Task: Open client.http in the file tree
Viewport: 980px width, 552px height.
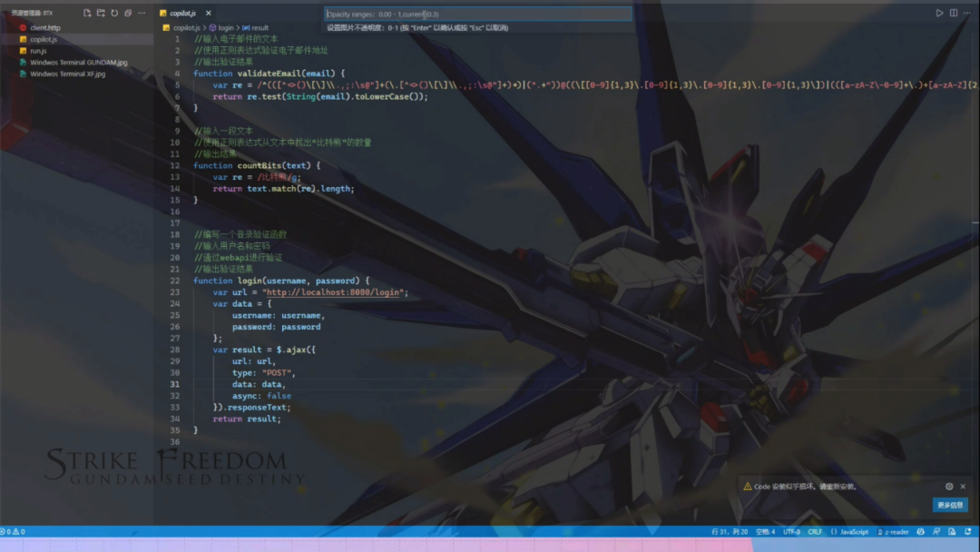Action: [x=45, y=27]
